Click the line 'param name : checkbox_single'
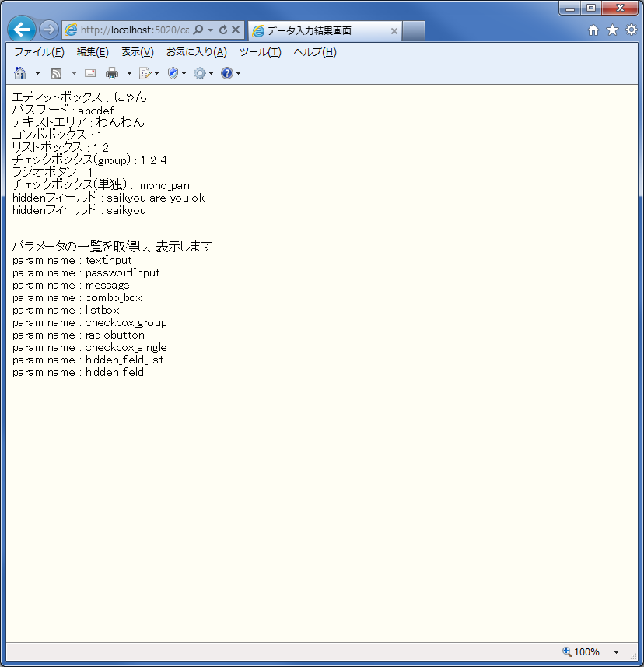This screenshot has width=644, height=667. pos(89,347)
